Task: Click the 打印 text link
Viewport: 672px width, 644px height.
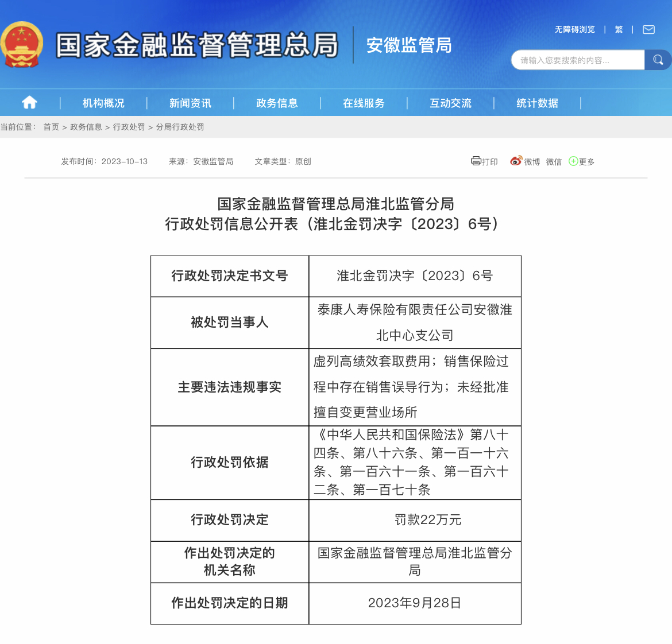Action: pos(490,161)
